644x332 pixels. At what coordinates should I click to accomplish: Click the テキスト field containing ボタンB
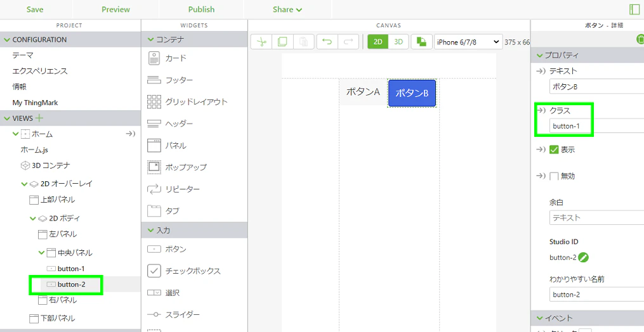click(596, 87)
